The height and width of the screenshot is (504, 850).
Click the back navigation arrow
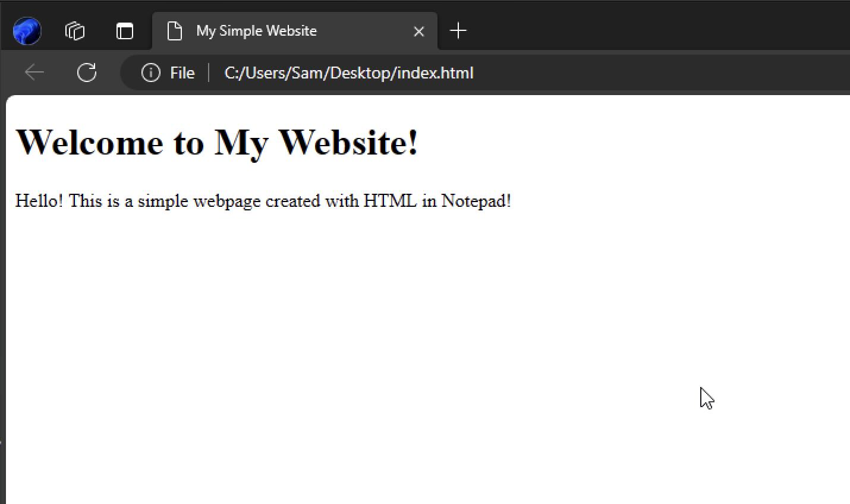pyautogui.click(x=34, y=72)
